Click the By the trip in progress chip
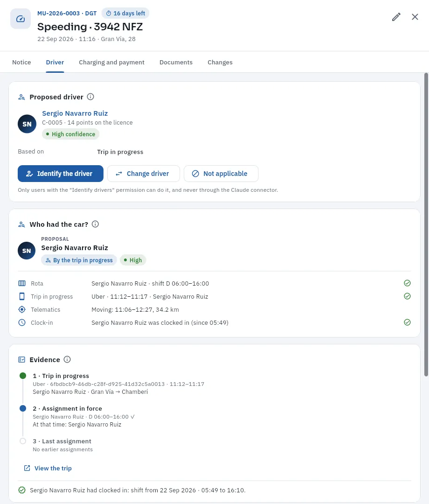The image size is (429, 504). pos(79,260)
